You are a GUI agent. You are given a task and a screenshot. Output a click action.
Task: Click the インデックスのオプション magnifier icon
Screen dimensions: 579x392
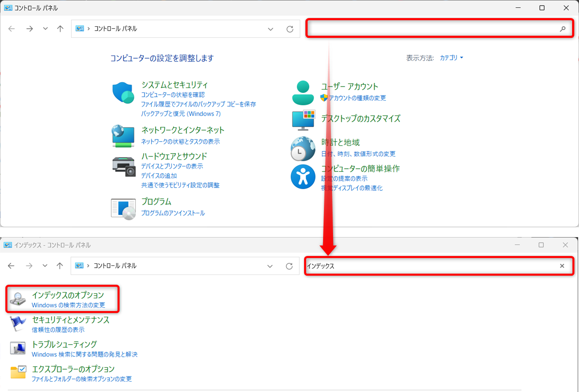[18, 299]
